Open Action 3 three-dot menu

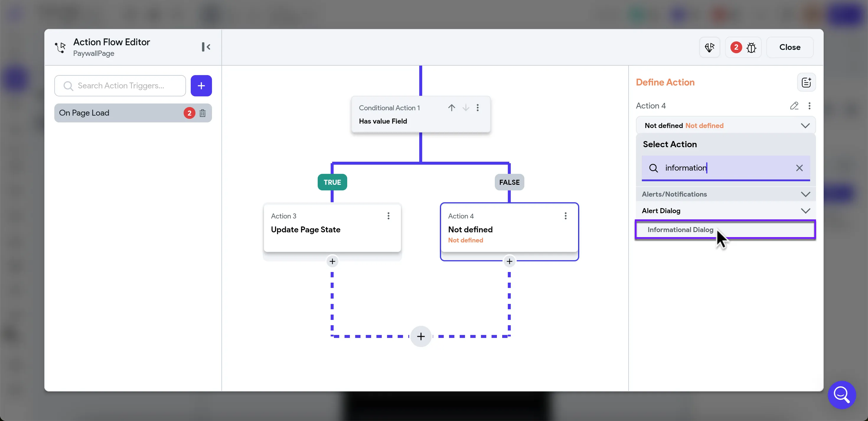tap(388, 216)
